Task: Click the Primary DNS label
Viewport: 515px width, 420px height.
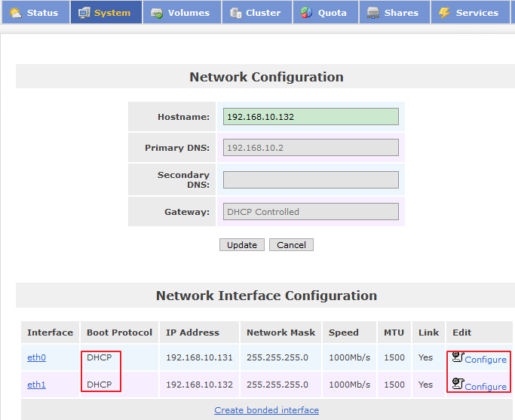Action: 177,148
